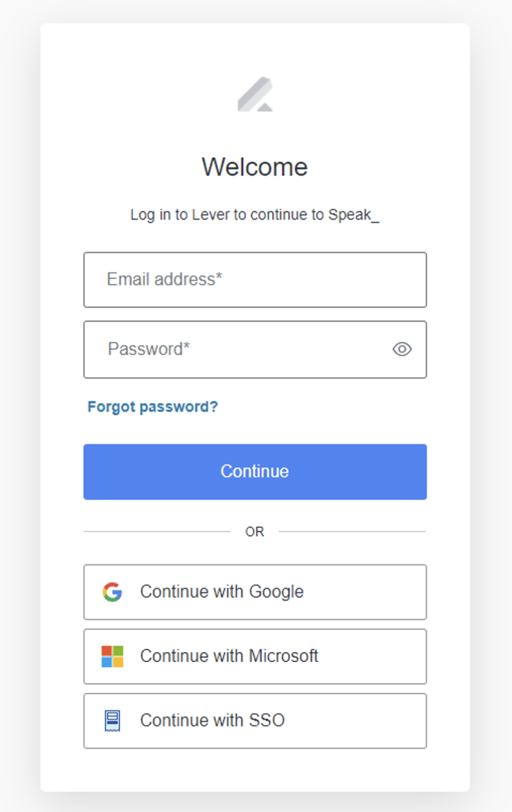Sign in via Continue with Google
Viewport: 512px width, 812px height.
(x=255, y=592)
